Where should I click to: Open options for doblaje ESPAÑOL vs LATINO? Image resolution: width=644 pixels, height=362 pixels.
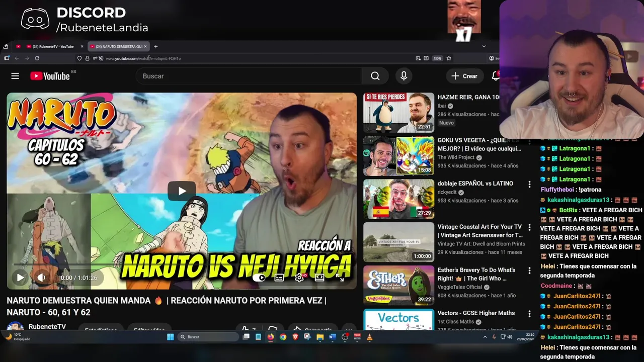pos(529,185)
